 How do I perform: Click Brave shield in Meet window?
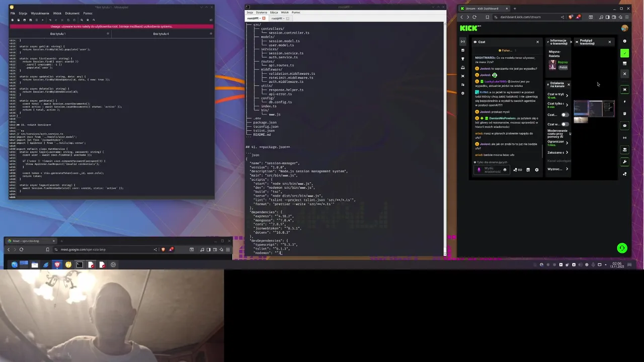(163, 249)
